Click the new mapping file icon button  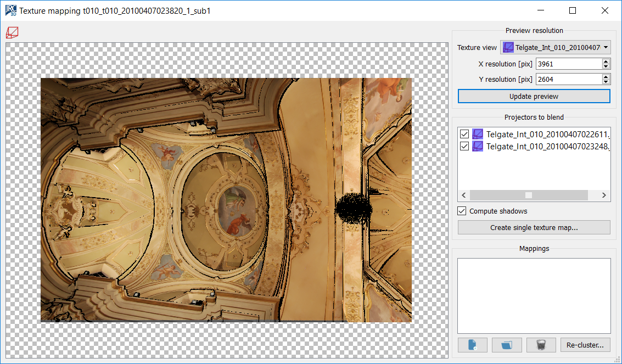(473, 345)
